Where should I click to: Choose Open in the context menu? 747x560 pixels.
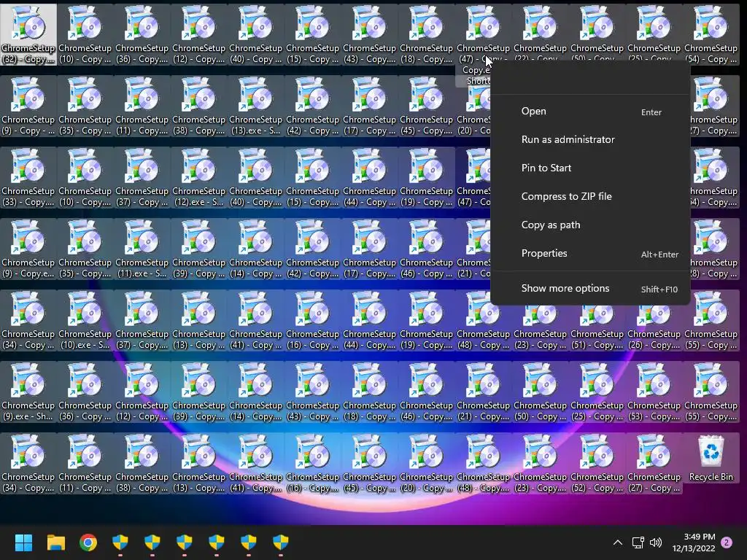pos(590,112)
